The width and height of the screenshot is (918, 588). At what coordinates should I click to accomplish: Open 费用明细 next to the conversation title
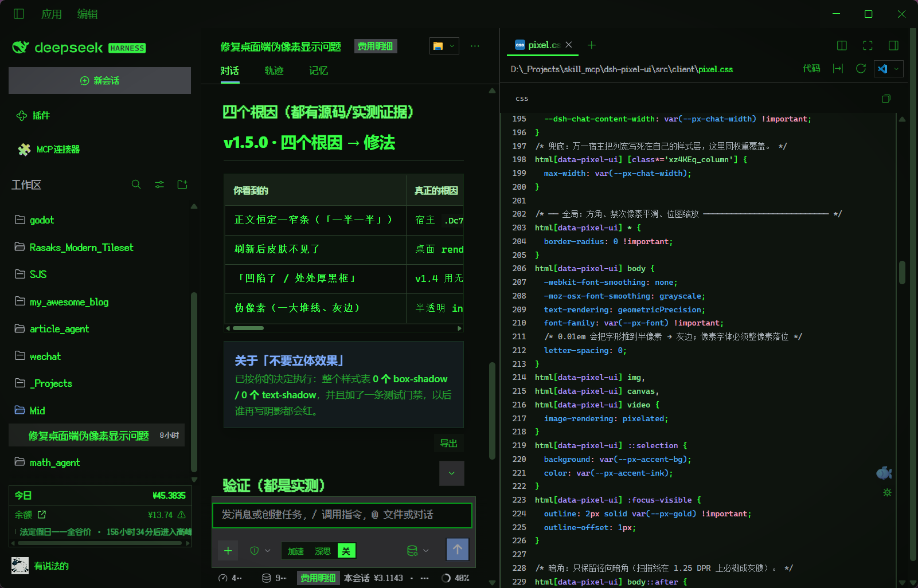(x=376, y=46)
